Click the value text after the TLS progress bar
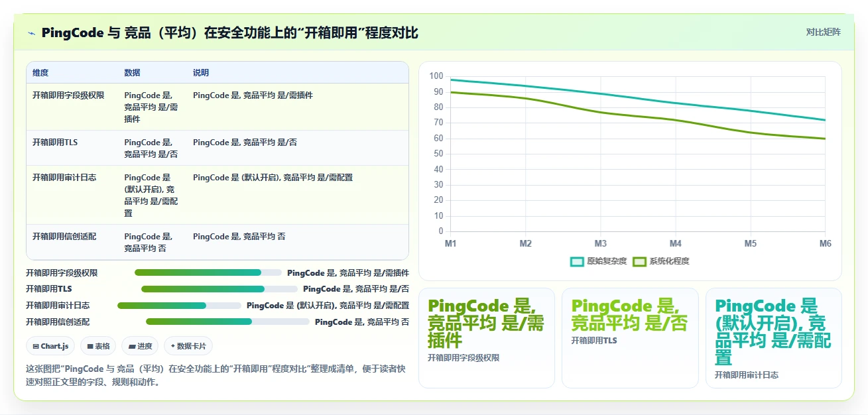 356,289
